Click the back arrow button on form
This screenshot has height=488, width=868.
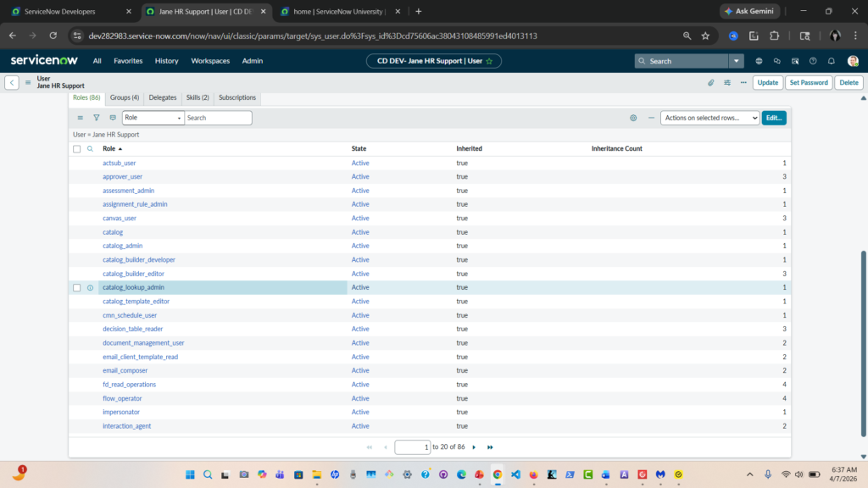12,83
